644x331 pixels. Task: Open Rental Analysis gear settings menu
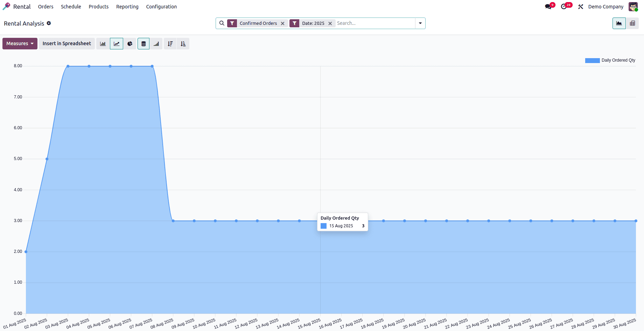point(49,23)
